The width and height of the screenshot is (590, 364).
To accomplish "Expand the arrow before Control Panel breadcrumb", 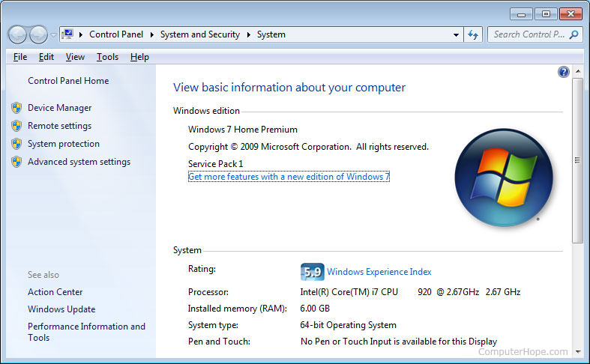I will coord(80,34).
